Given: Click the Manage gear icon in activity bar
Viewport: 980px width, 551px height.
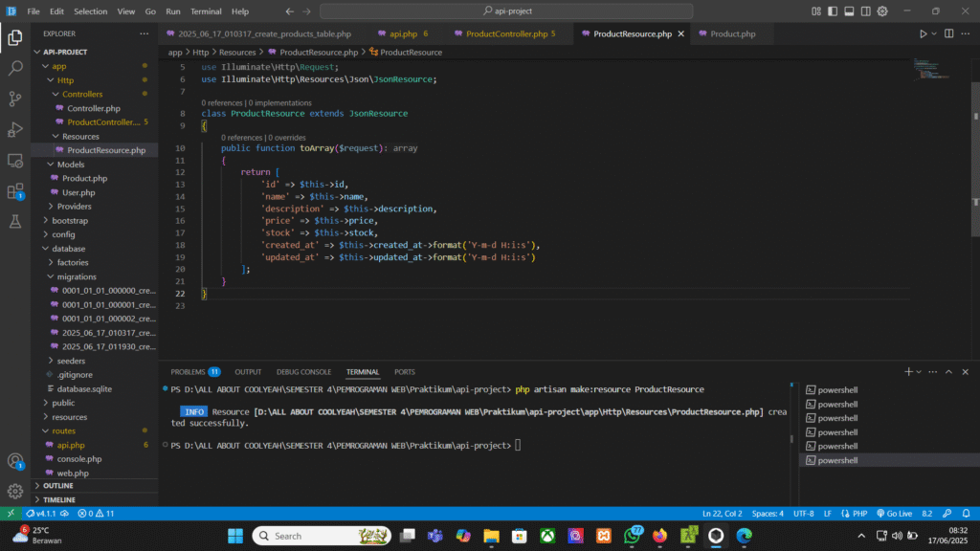Looking at the screenshot, I should coord(15,491).
